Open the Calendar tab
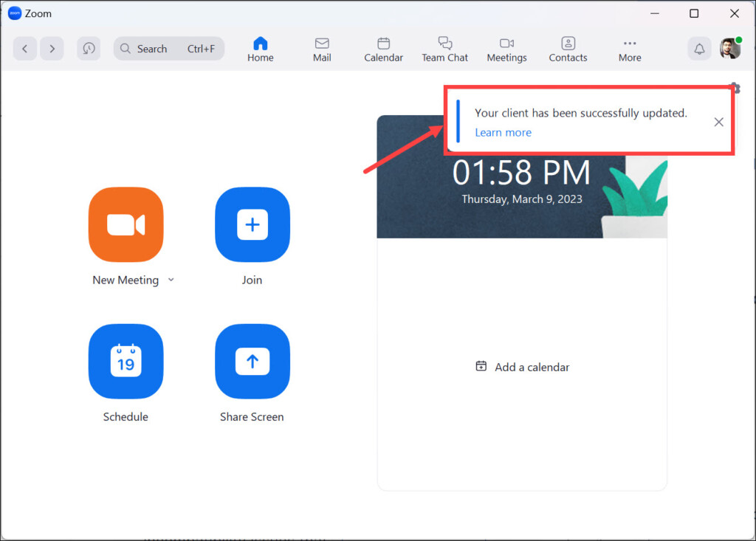This screenshot has height=541, width=756. pyautogui.click(x=383, y=49)
